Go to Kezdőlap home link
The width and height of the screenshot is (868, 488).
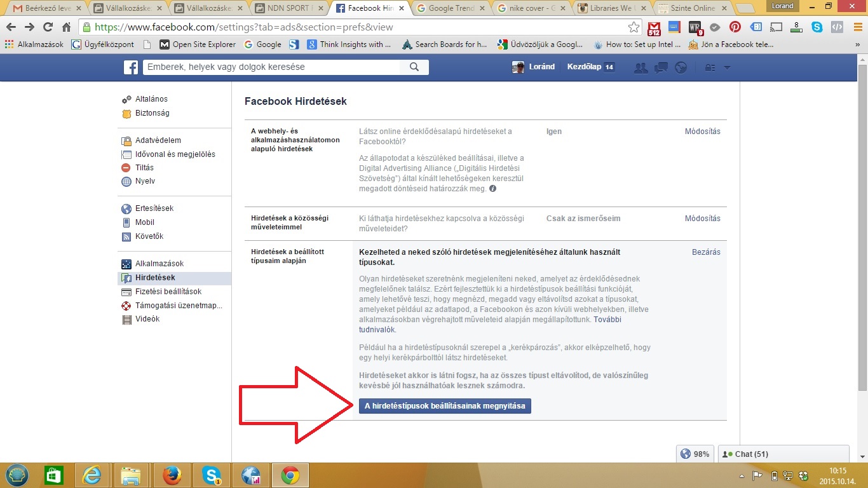pyautogui.click(x=583, y=67)
